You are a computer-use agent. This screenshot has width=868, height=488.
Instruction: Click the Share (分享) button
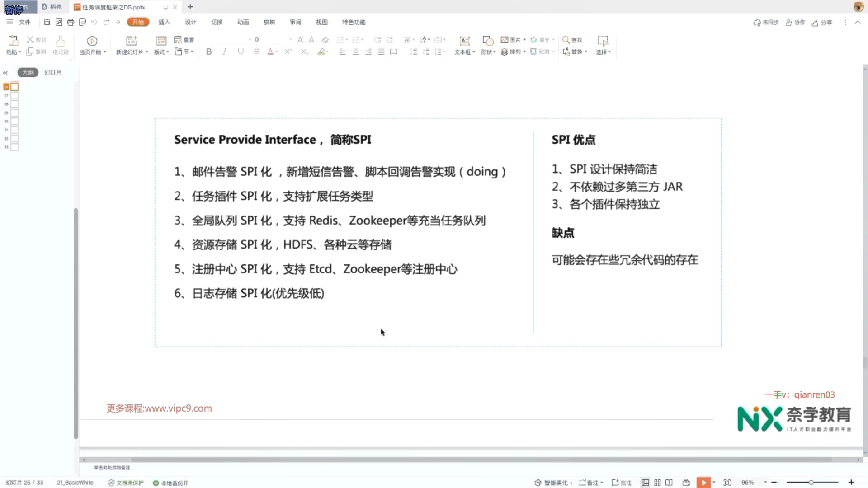point(822,23)
